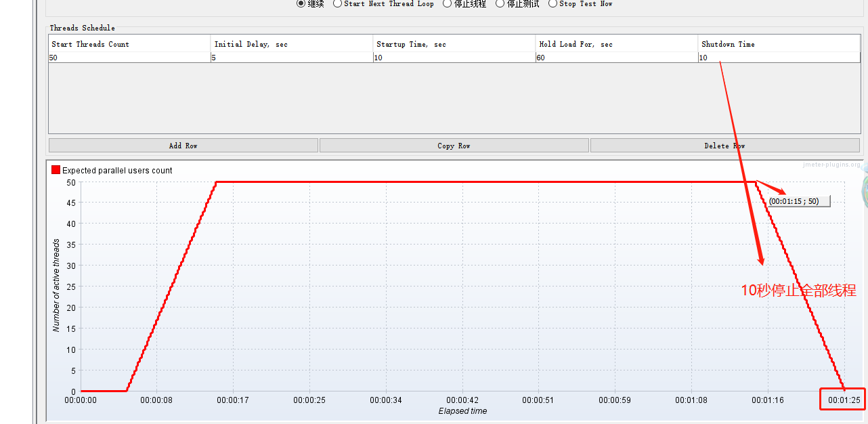
Task: Edit Hold Load For cell value 60
Action: tap(617, 58)
